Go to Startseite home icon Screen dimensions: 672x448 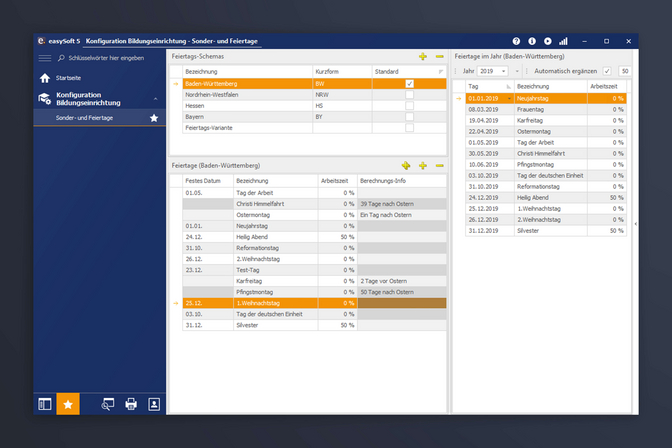click(x=45, y=78)
